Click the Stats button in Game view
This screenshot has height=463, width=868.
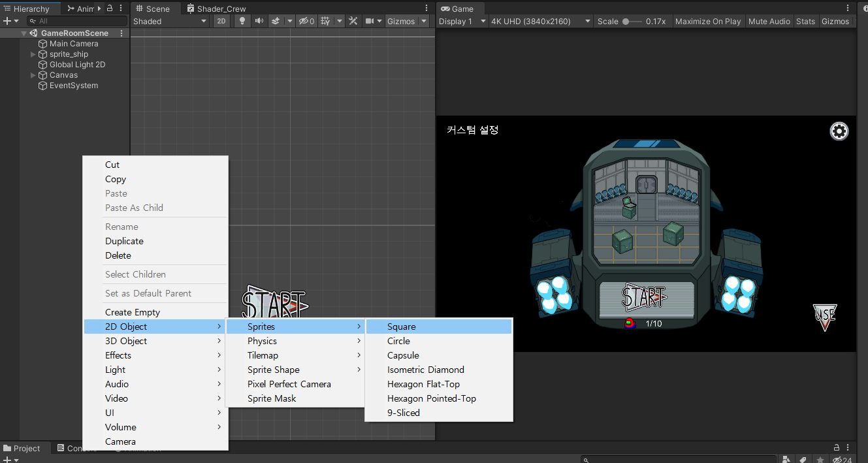805,21
